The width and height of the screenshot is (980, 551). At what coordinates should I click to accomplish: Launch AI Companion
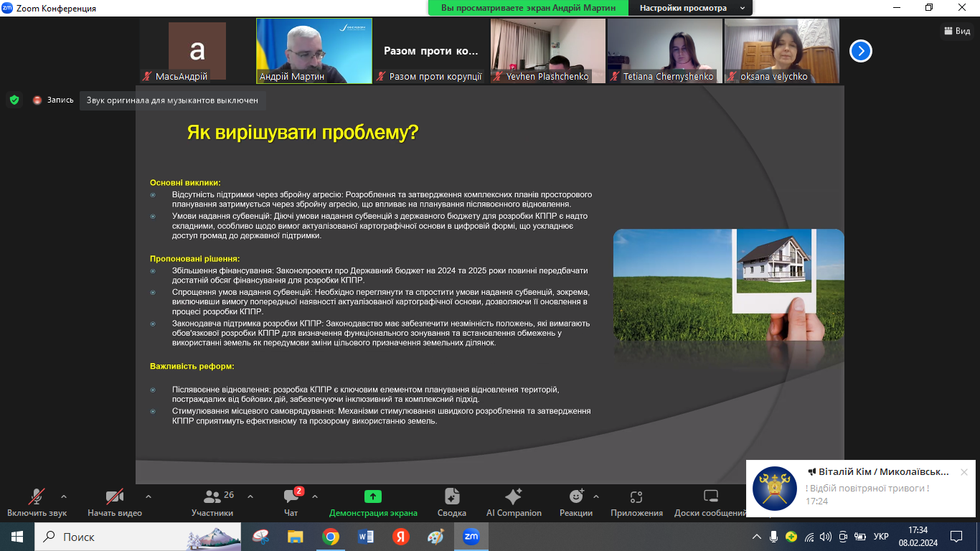click(x=514, y=502)
